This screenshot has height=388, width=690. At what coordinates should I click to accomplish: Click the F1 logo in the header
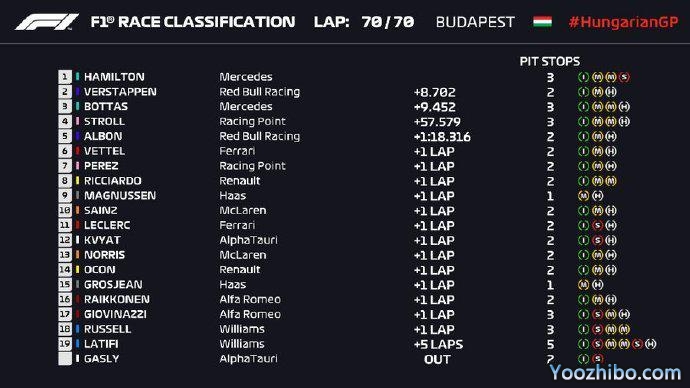[47, 22]
